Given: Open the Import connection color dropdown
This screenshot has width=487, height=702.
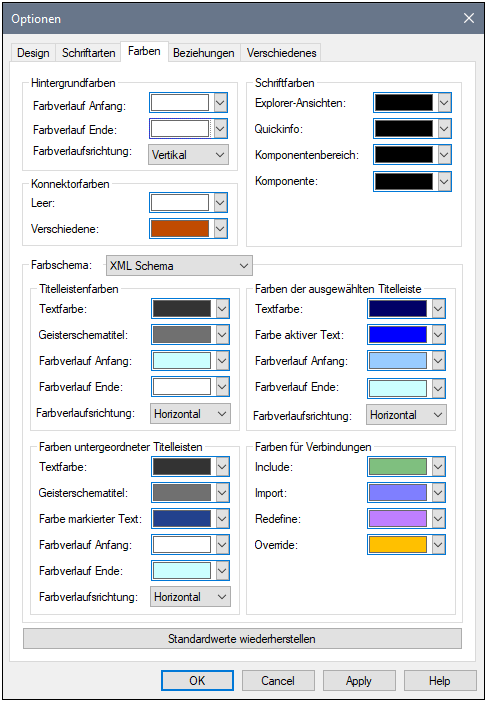Looking at the screenshot, I should pyautogui.click(x=438, y=492).
